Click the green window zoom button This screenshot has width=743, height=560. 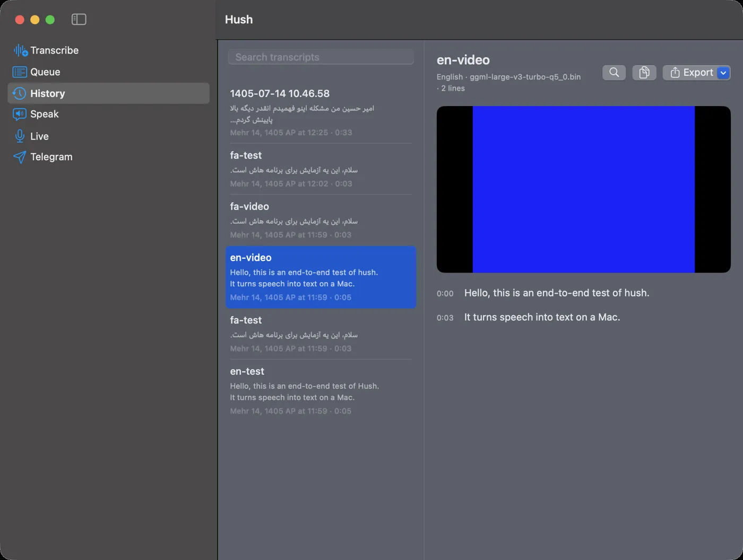[x=50, y=20]
